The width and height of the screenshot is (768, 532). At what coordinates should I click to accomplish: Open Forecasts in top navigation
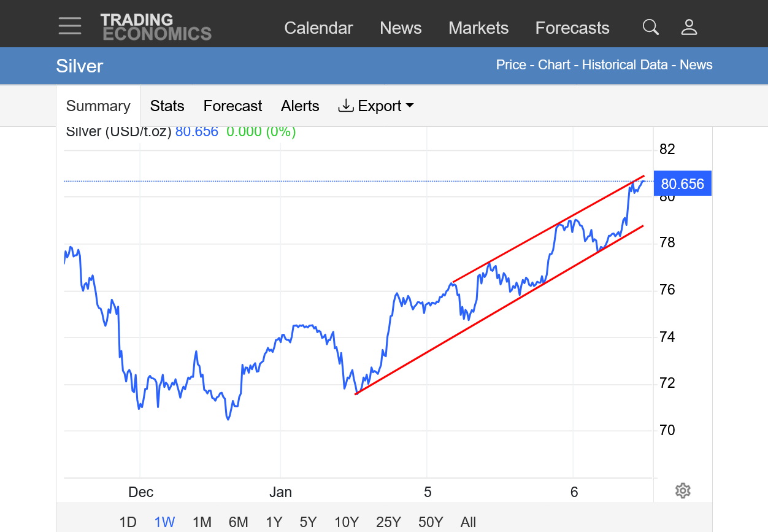(572, 28)
